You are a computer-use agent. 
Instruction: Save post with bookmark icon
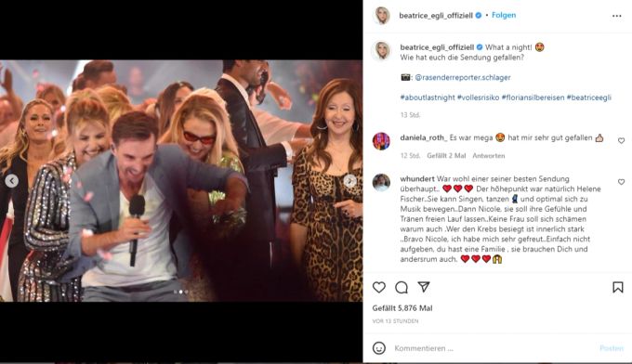pyautogui.click(x=617, y=287)
